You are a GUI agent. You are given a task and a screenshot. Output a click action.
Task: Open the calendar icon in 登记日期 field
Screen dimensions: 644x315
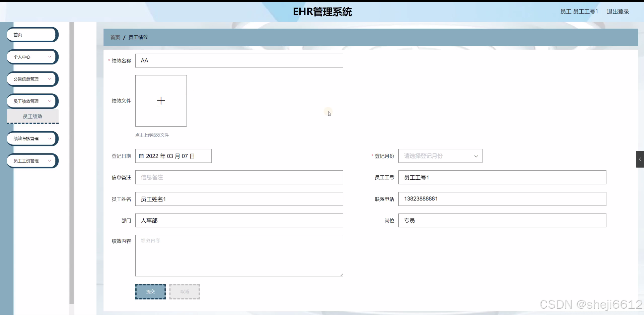[141, 156]
